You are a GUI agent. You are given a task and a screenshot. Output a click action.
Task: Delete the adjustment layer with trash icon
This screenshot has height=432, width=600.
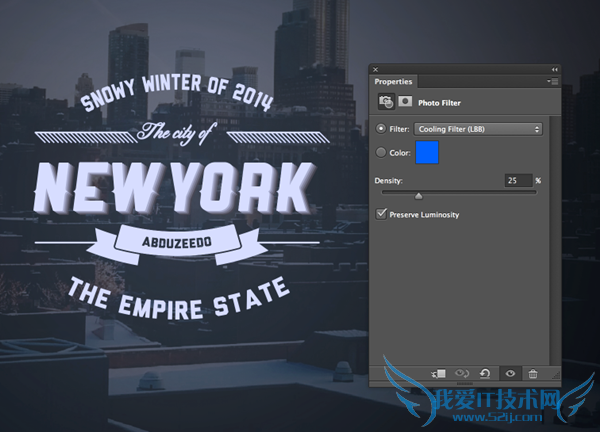[x=532, y=373]
